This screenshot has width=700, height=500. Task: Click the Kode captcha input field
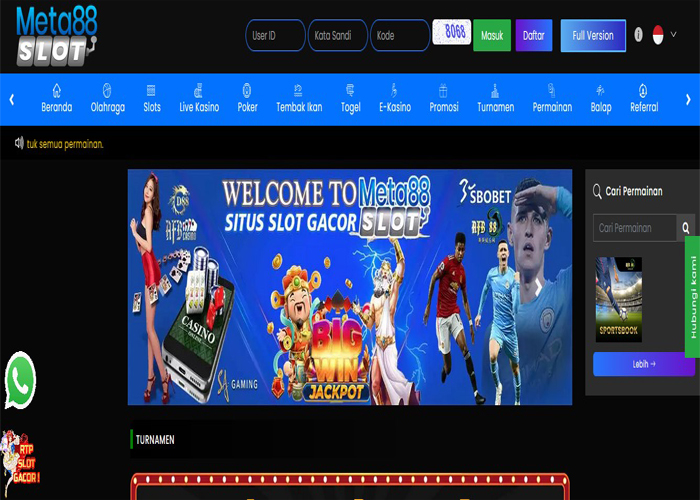[x=400, y=35]
